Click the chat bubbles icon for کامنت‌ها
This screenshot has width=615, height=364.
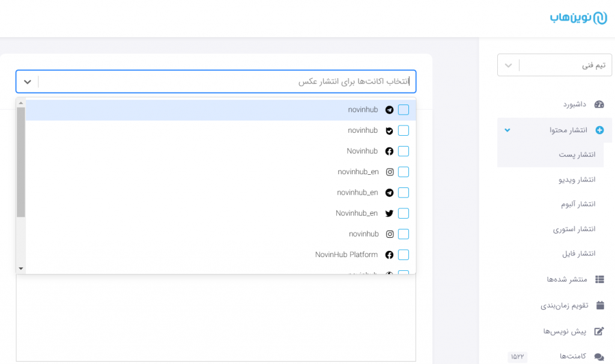click(x=599, y=357)
